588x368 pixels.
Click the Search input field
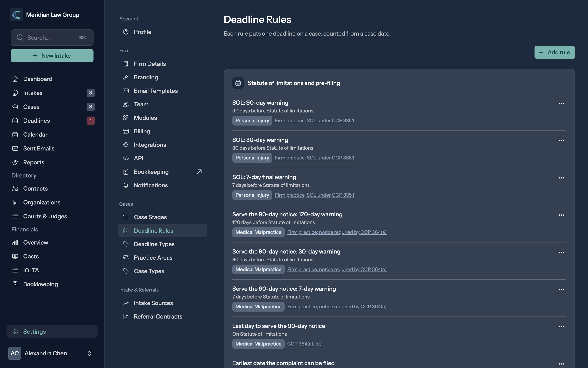[52, 37]
